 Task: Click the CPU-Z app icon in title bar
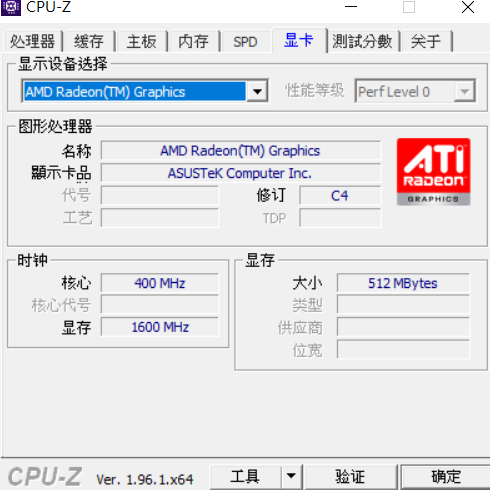(x=11, y=7)
